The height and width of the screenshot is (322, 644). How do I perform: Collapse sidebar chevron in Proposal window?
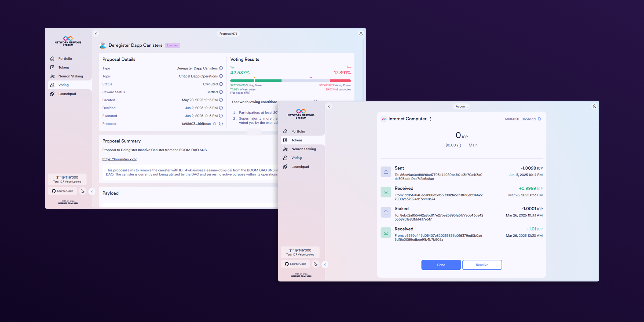tap(92, 192)
